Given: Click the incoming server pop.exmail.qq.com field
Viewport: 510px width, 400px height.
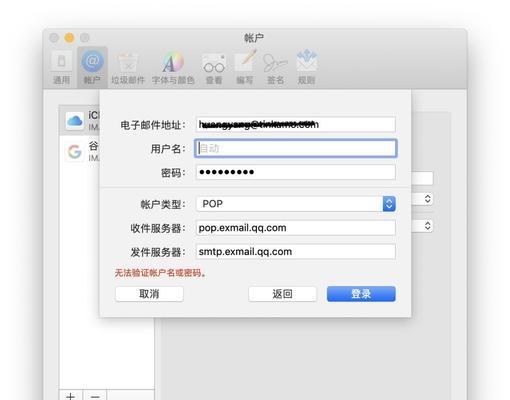Looking at the screenshot, I should tap(296, 228).
